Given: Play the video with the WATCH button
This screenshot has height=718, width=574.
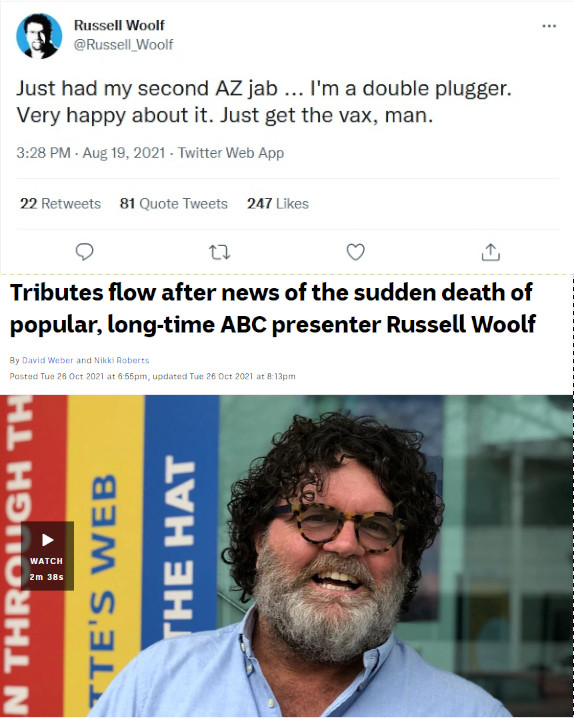Looking at the screenshot, I should click(x=47, y=555).
